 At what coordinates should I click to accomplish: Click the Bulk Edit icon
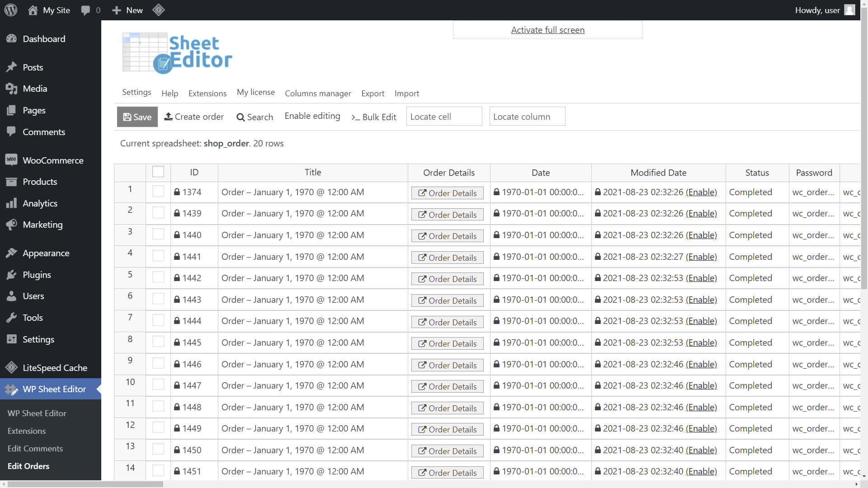click(x=356, y=117)
